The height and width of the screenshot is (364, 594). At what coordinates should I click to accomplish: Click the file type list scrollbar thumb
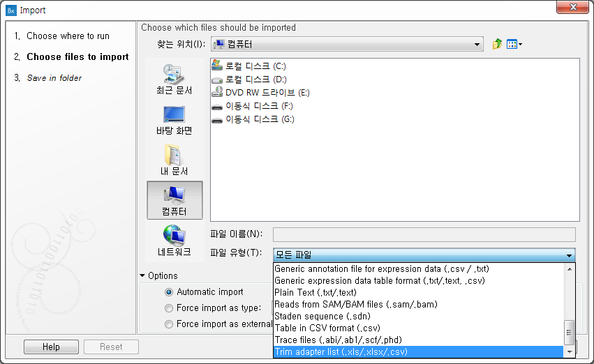569,333
